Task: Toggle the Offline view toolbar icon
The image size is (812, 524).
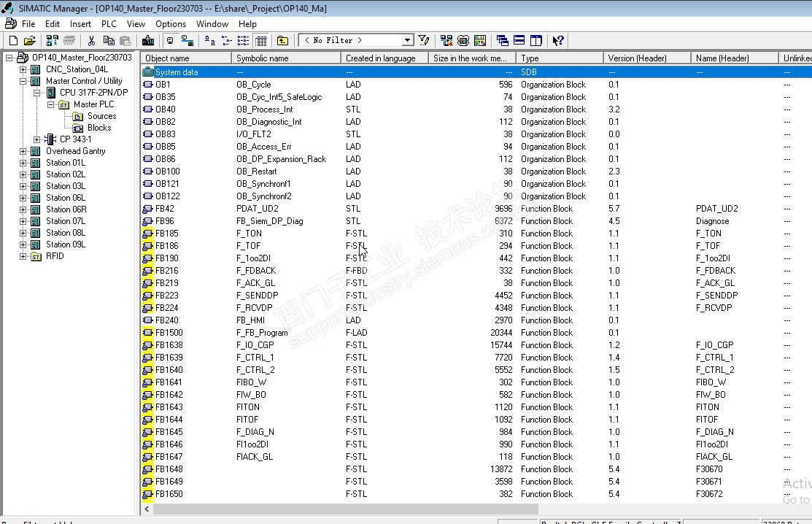Action: click(x=187, y=40)
